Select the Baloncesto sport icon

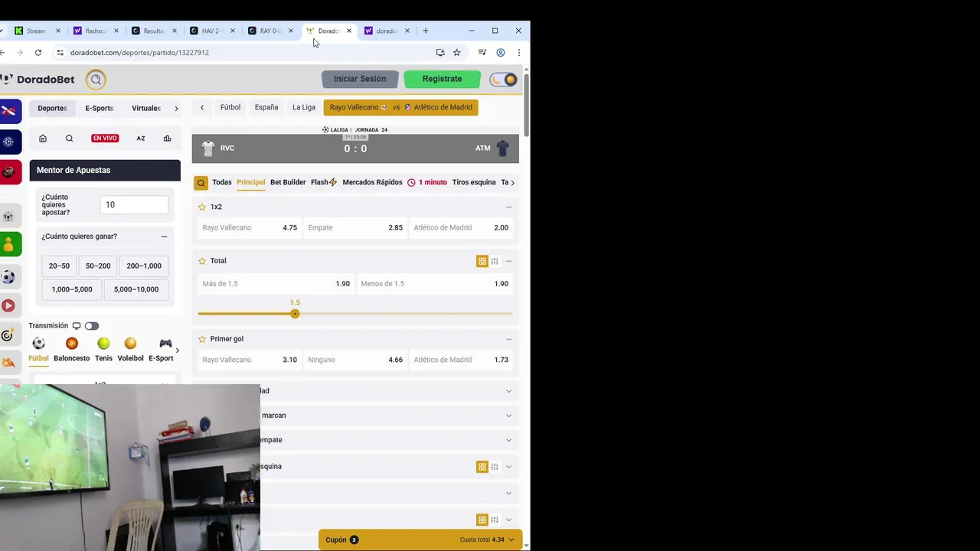click(x=71, y=344)
